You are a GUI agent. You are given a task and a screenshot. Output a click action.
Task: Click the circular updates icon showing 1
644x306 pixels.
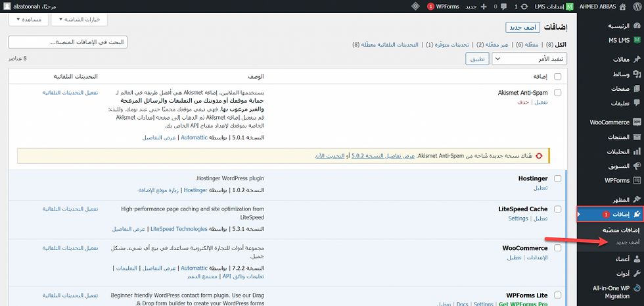coord(523,7)
